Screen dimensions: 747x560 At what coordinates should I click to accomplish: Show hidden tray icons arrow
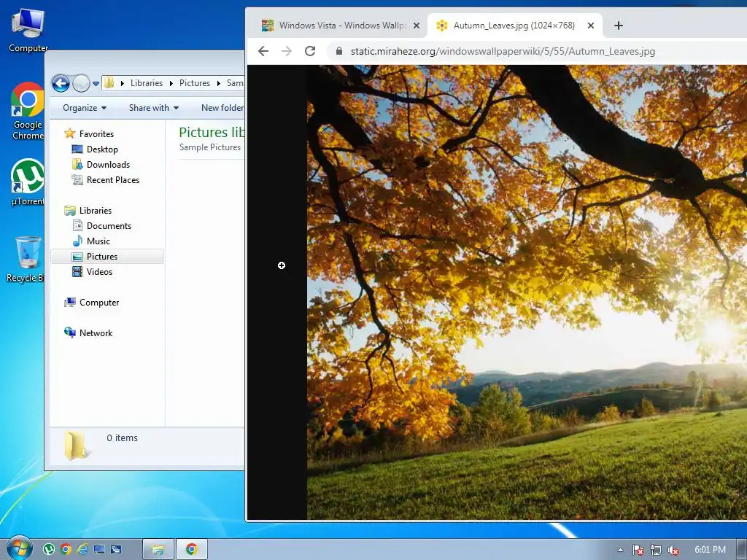pos(620,550)
